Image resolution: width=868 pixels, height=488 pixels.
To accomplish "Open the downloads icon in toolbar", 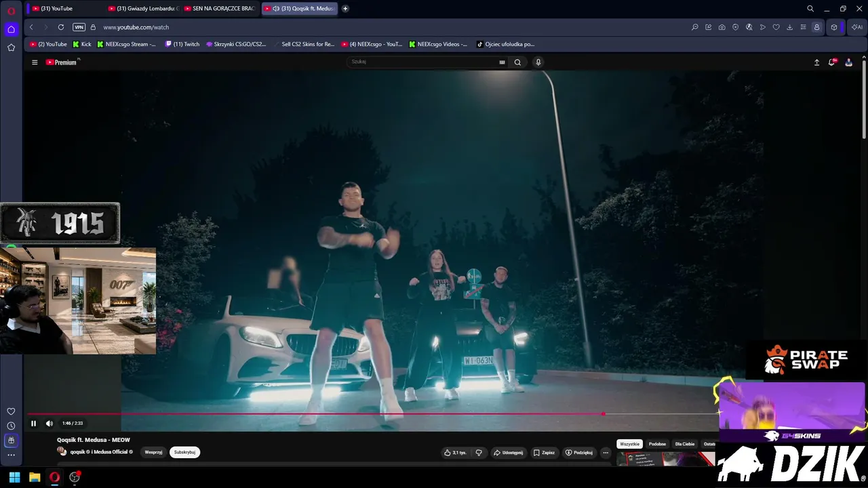I will pyautogui.click(x=789, y=27).
